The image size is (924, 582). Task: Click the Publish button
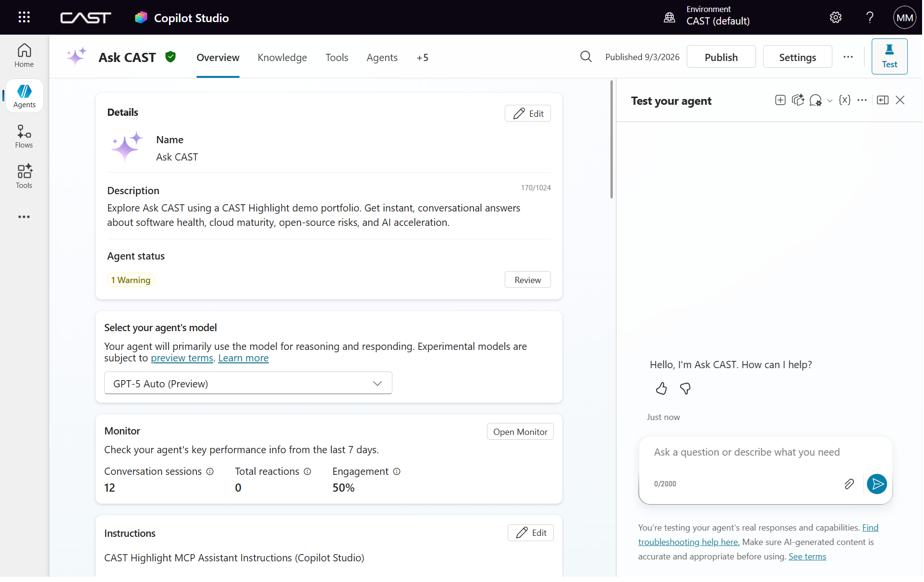pyautogui.click(x=721, y=57)
